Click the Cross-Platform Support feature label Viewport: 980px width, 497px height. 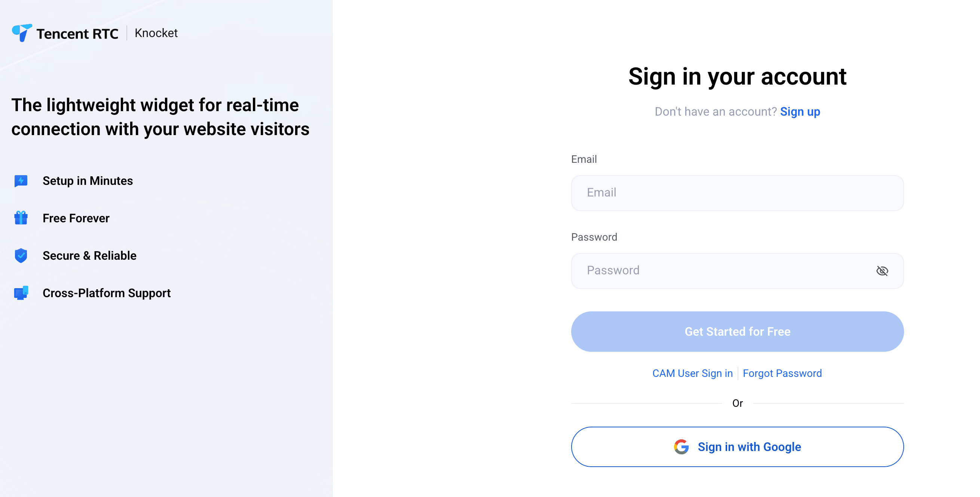[x=107, y=293]
